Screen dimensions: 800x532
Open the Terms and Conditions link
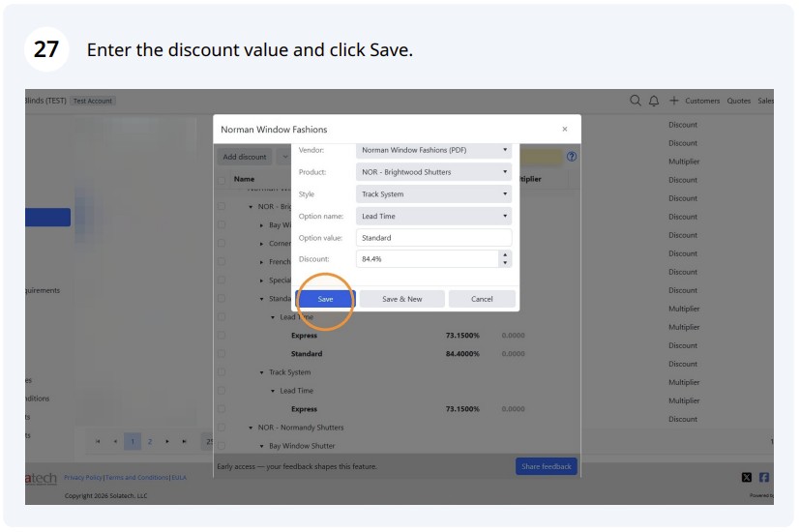136,478
